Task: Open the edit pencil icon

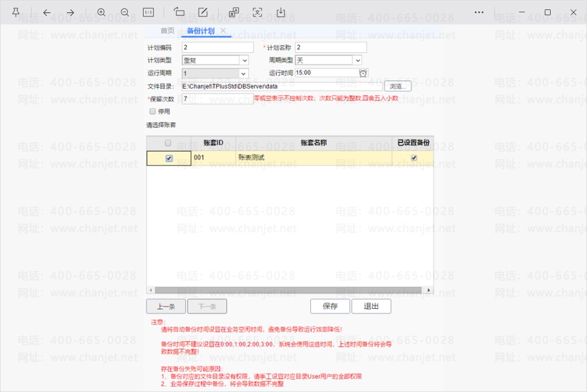Action: click(203, 12)
